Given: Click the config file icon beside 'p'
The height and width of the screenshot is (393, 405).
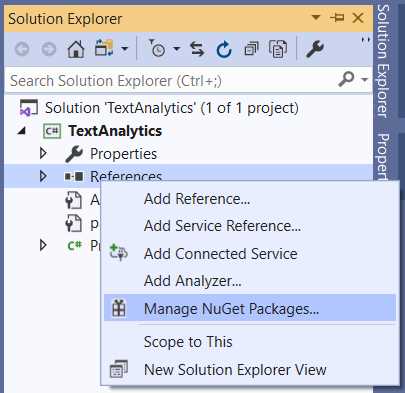Looking at the screenshot, I should pos(73,223).
